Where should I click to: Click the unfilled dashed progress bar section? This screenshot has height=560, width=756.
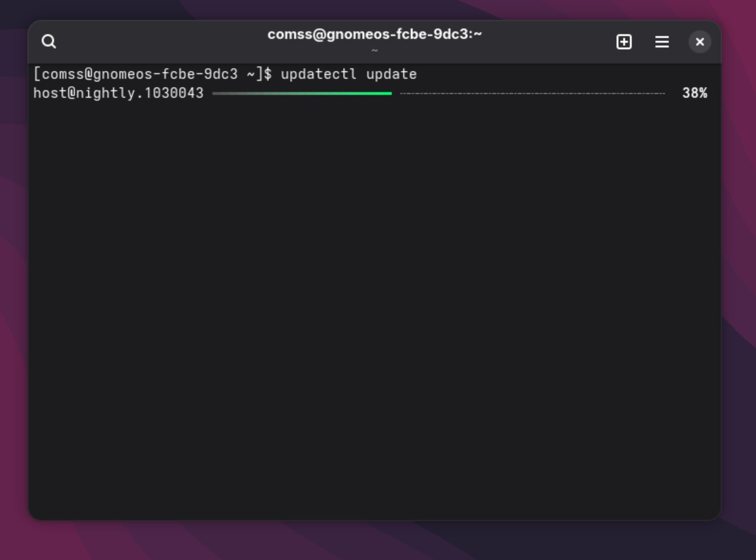point(531,93)
